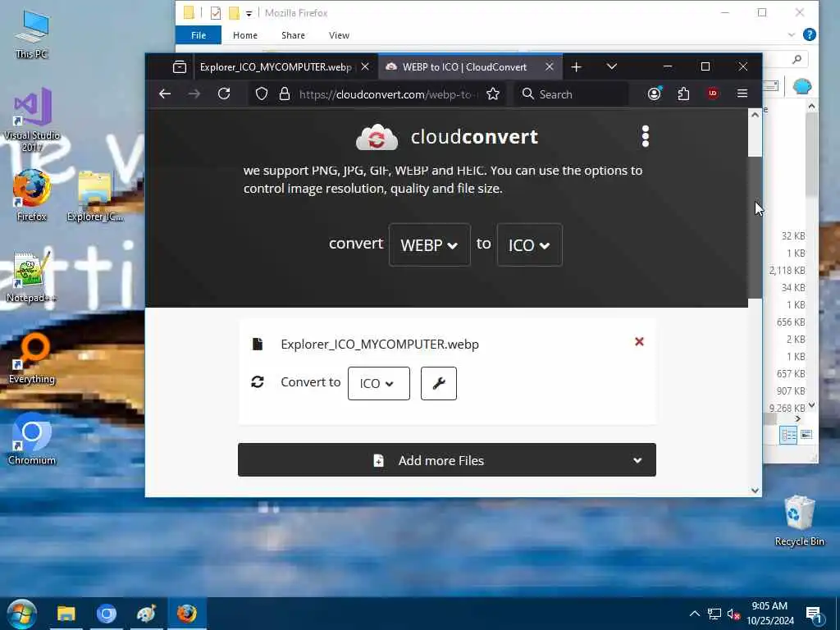Remove Explorer_ICO_MYCOMPUTER.webp with red X
840x630 pixels.
click(639, 342)
